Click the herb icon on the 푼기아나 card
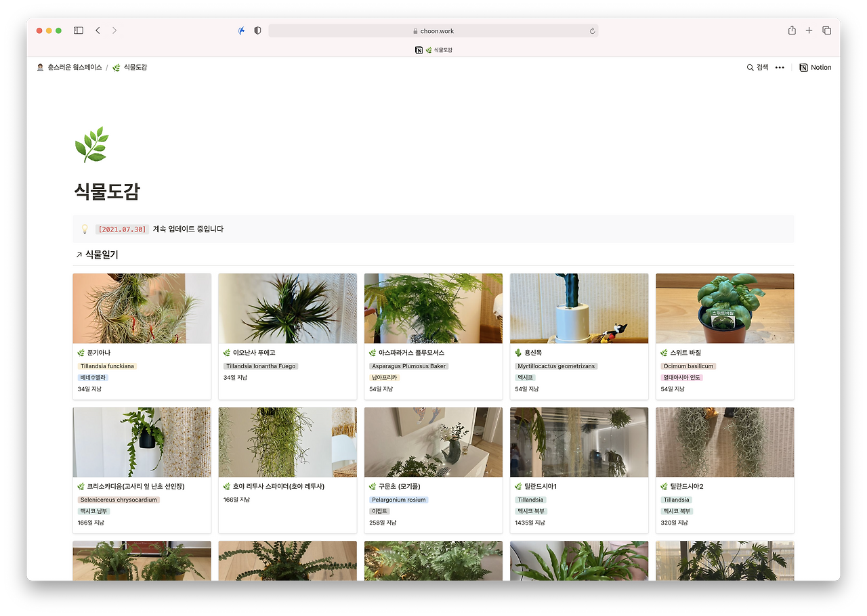 point(81,353)
